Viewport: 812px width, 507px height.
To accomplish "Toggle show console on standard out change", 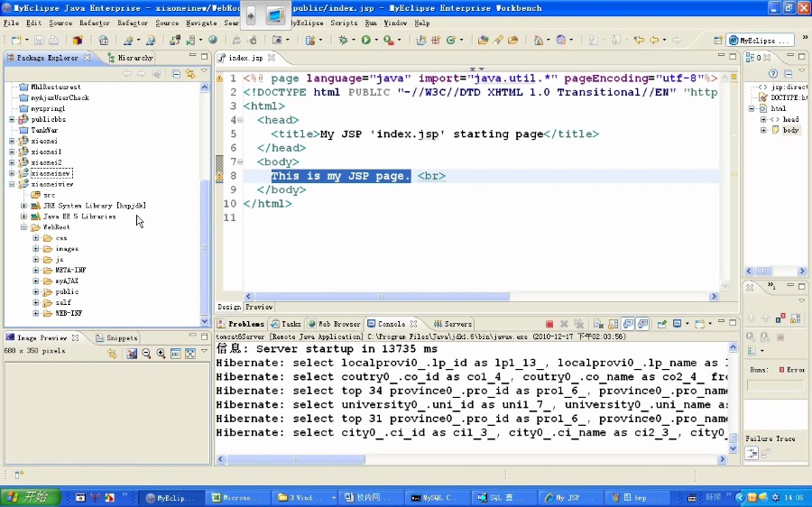I will tap(628, 324).
